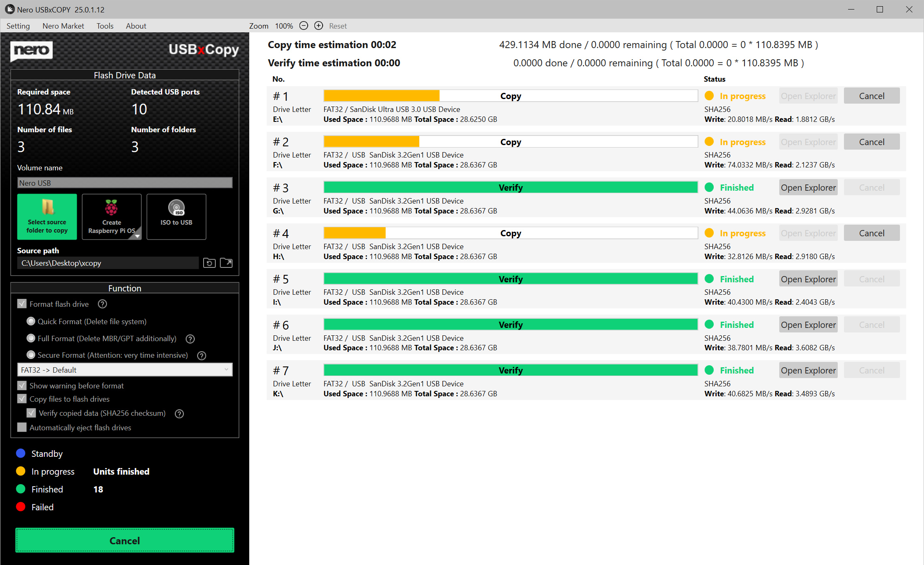Launch the ISO to USB tool
Image resolution: width=924 pixels, height=565 pixels.
[x=176, y=217]
